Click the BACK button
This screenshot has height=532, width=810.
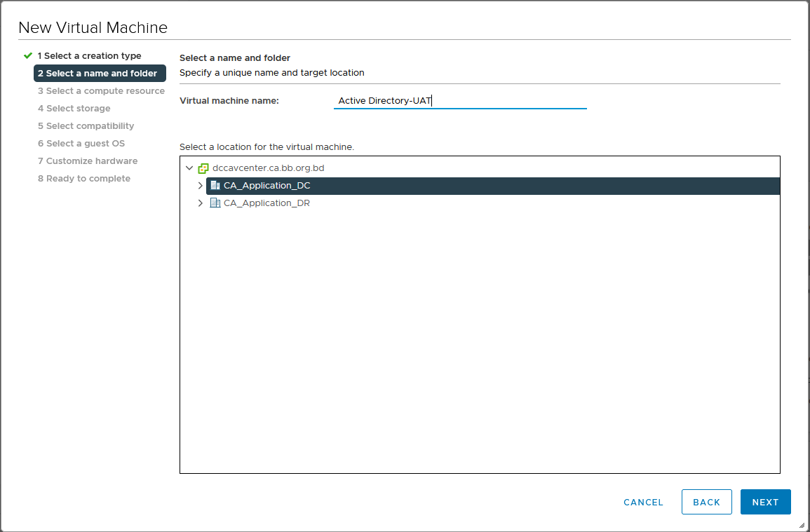point(706,502)
